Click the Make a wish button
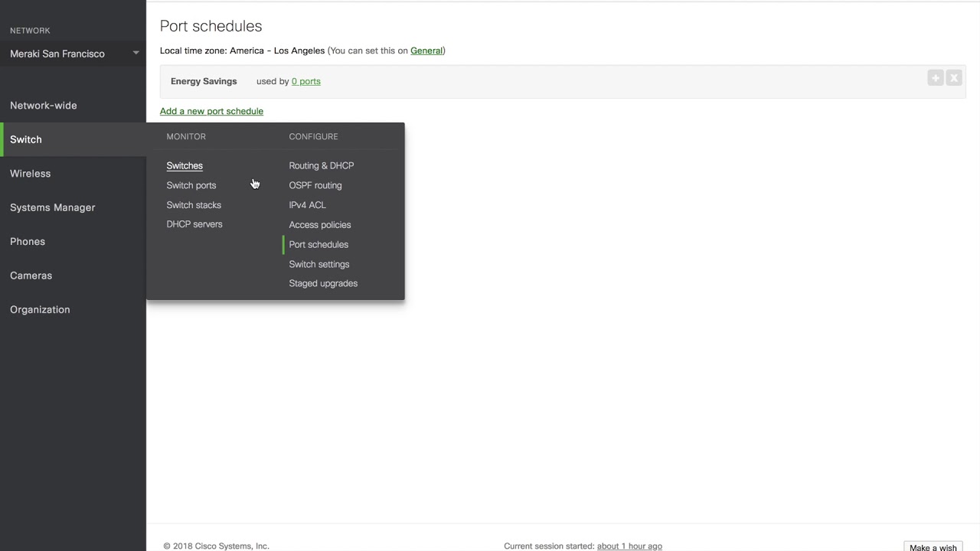 click(933, 546)
